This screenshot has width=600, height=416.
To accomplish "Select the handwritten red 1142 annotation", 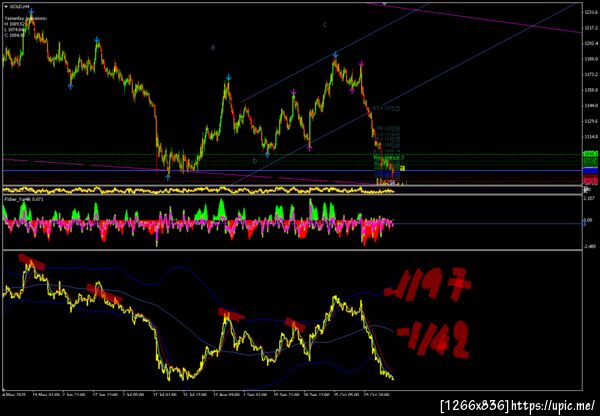I will pos(434,341).
